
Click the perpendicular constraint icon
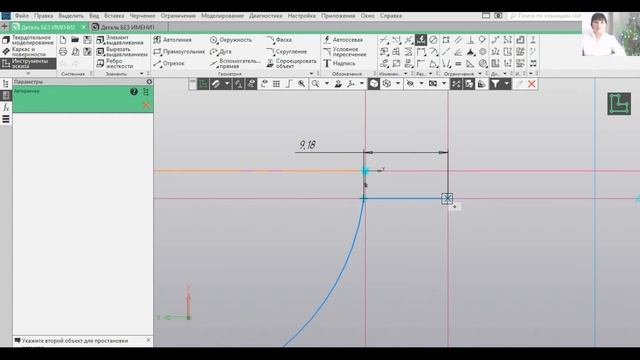(470, 40)
